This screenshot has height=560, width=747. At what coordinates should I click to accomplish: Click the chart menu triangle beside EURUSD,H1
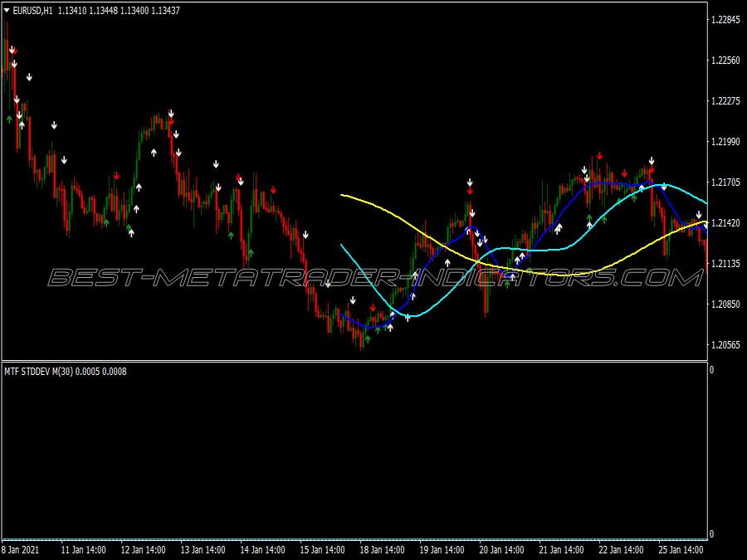[7, 11]
